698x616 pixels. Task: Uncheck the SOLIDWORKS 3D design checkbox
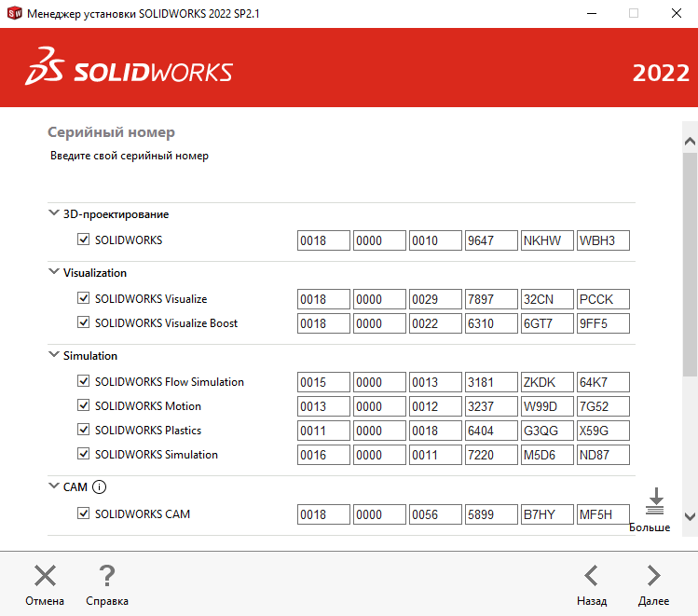tap(83, 240)
